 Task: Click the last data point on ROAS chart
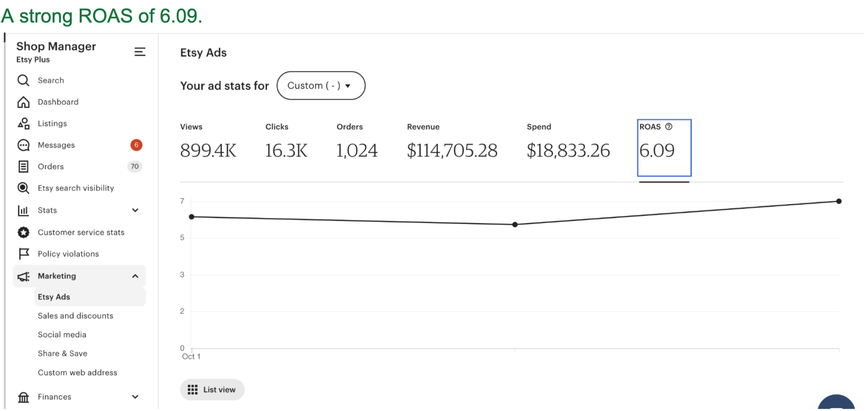point(839,201)
